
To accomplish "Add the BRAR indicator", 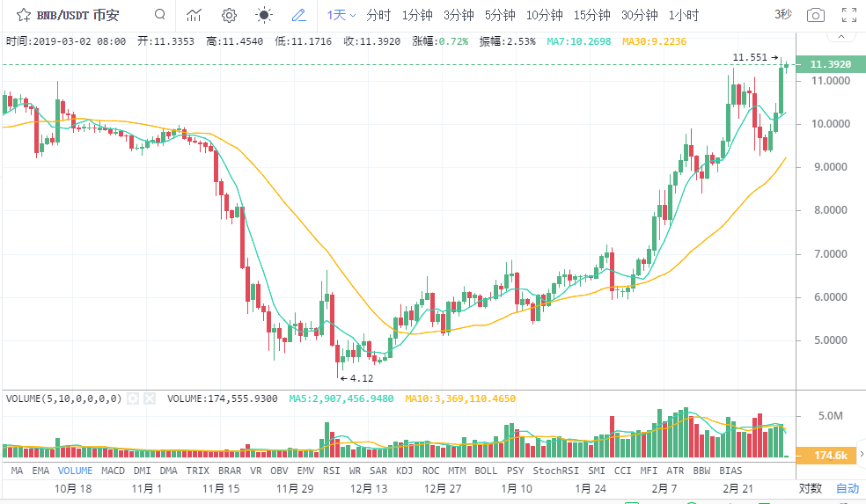I will (230, 471).
